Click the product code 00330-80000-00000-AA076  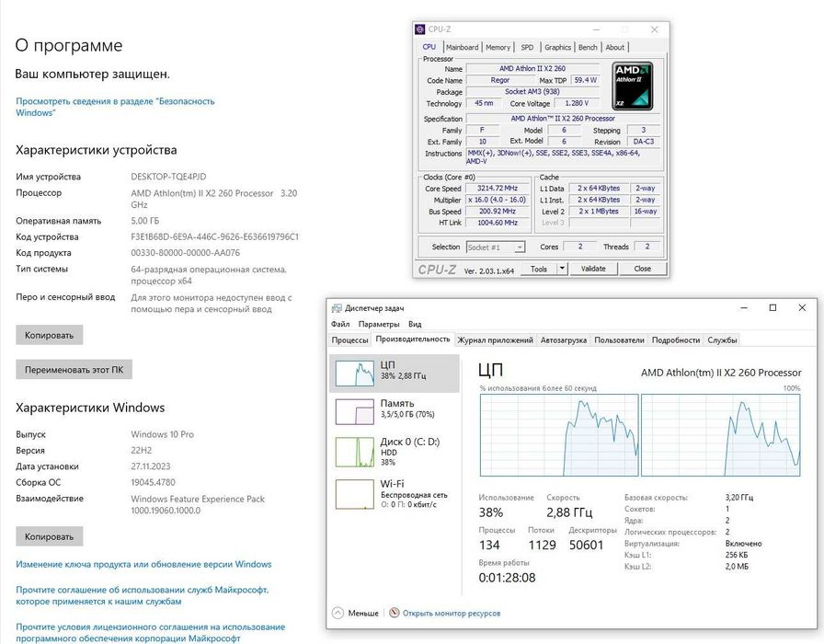(185, 253)
